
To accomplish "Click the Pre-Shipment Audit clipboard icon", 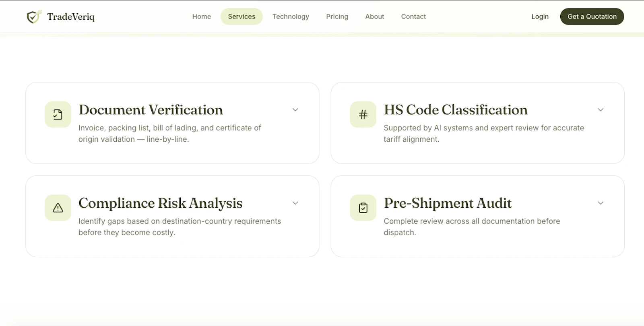I will click(x=363, y=208).
